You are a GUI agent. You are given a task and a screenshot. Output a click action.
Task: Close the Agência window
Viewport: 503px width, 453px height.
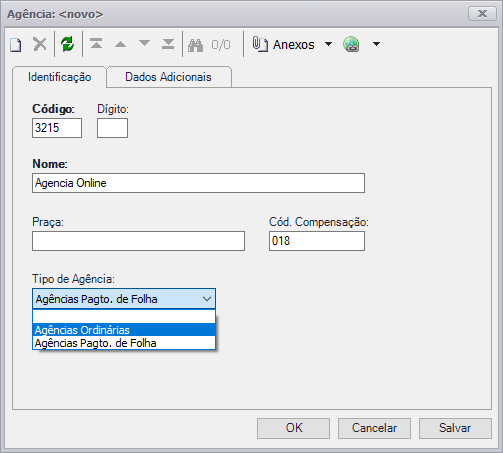482,14
